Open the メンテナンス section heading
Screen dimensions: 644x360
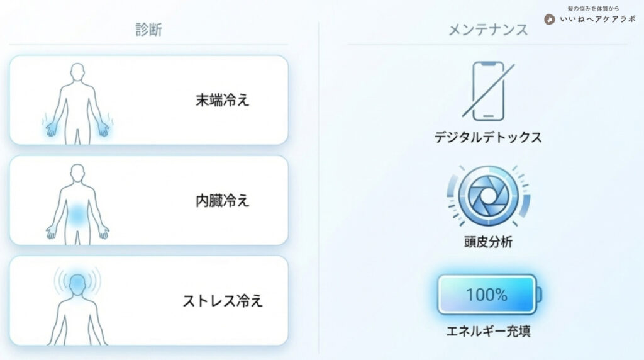coord(488,30)
